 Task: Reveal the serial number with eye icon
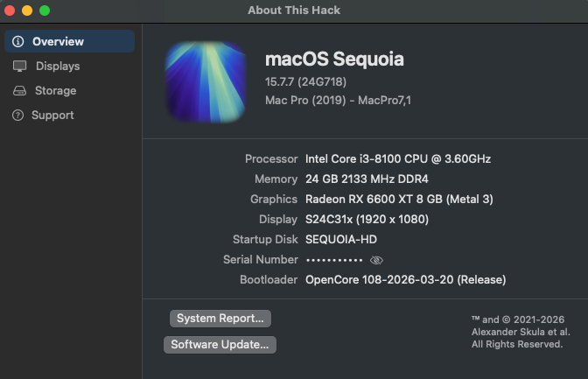point(377,260)
